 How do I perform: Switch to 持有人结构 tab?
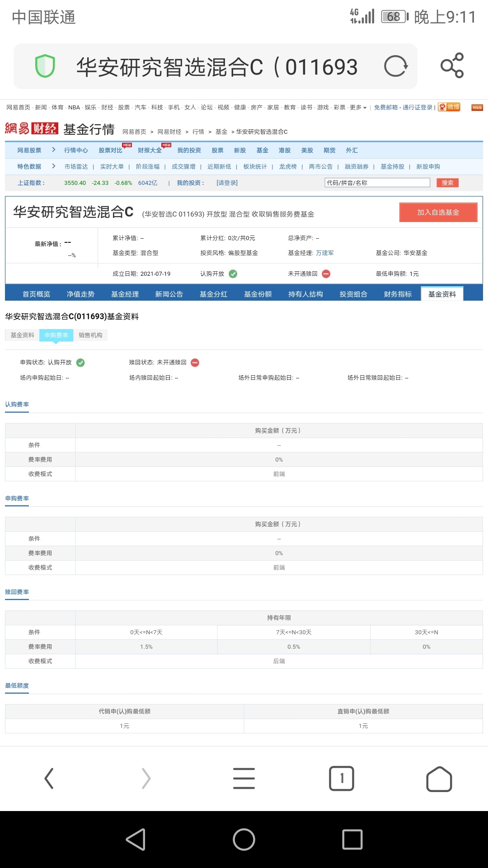coord(306,294)
